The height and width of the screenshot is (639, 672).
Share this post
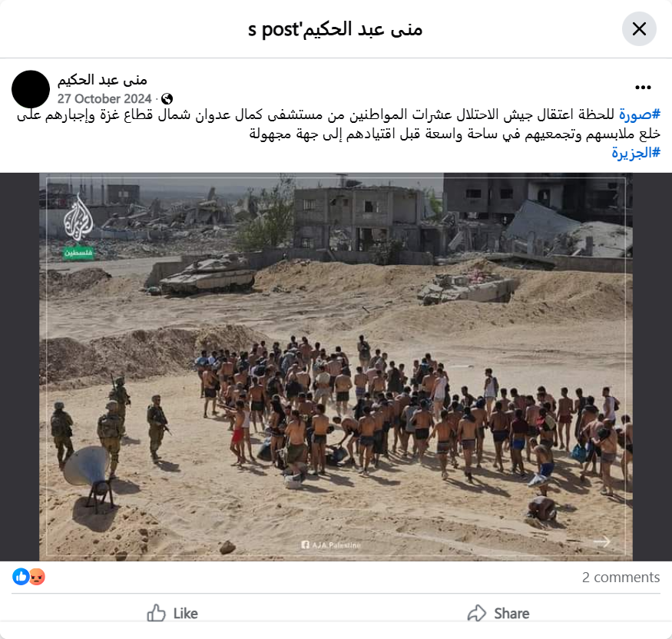498,614
